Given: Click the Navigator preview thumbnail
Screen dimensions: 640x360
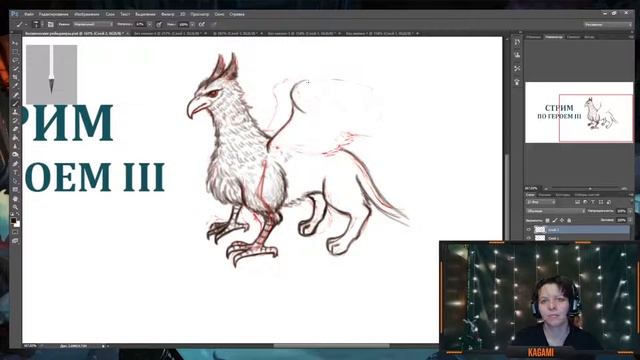Looking at the screenshot, I should (579, 112).
